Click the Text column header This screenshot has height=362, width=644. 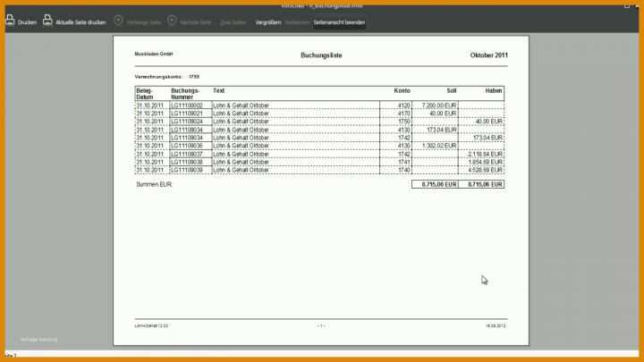(218, 90)
